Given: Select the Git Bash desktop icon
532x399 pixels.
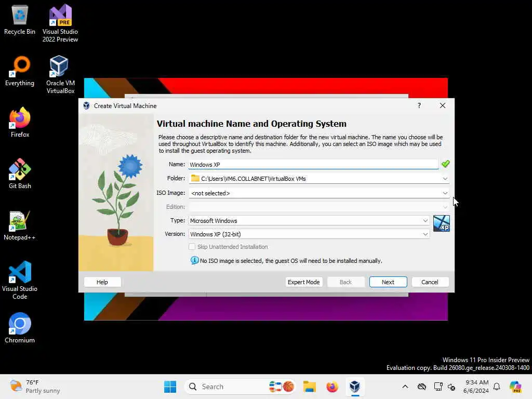Looking at the screenshot, I should click(20, 174).
